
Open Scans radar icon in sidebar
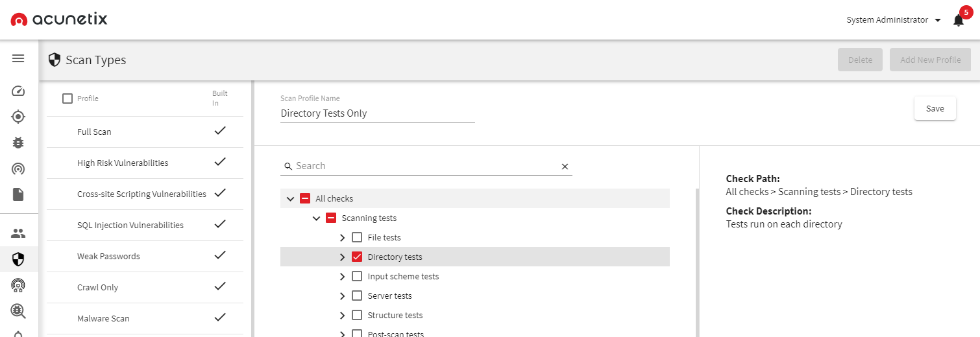coord(18,169)
